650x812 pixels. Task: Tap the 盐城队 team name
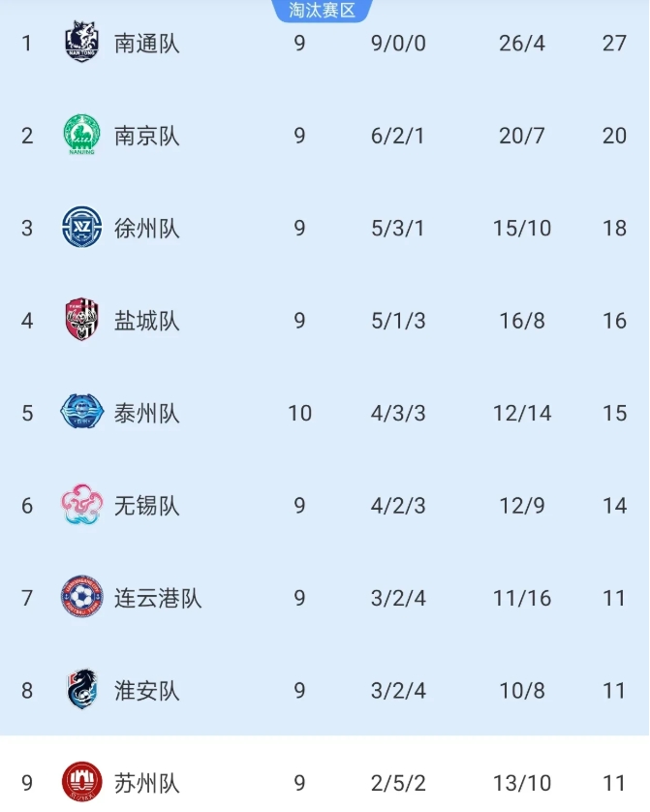[147, 321]
